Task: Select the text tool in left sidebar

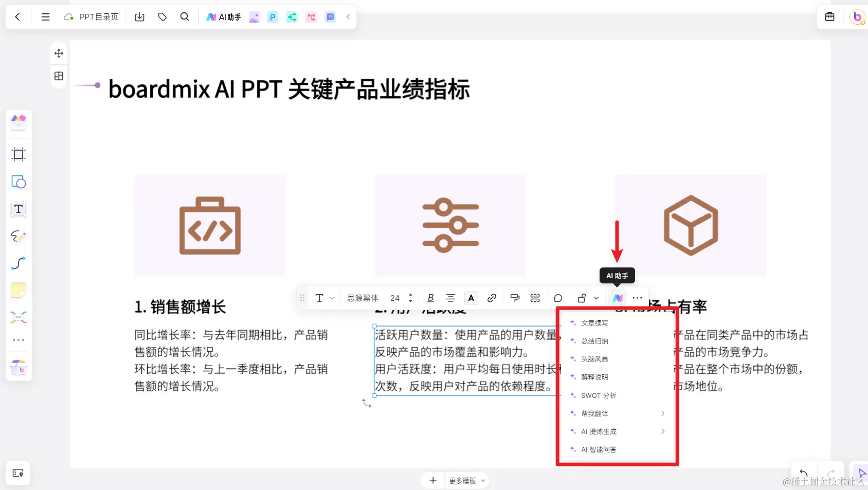Action: click(19, 209)
